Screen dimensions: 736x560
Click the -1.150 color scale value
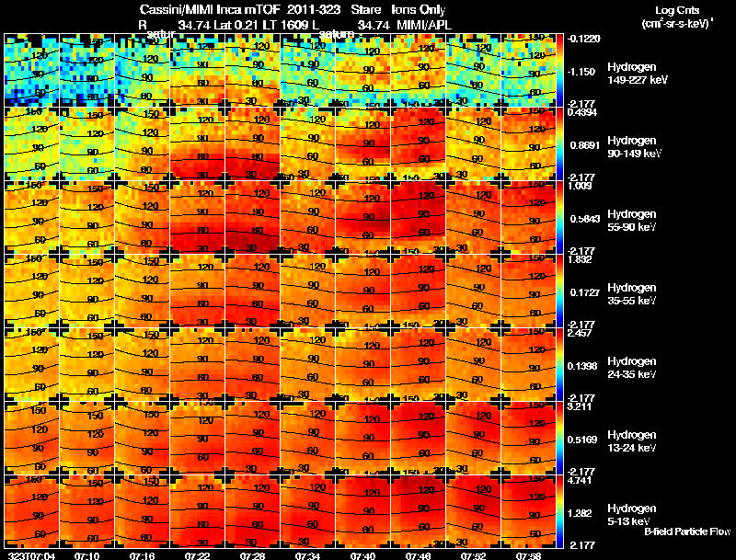[x=582, y=72]
